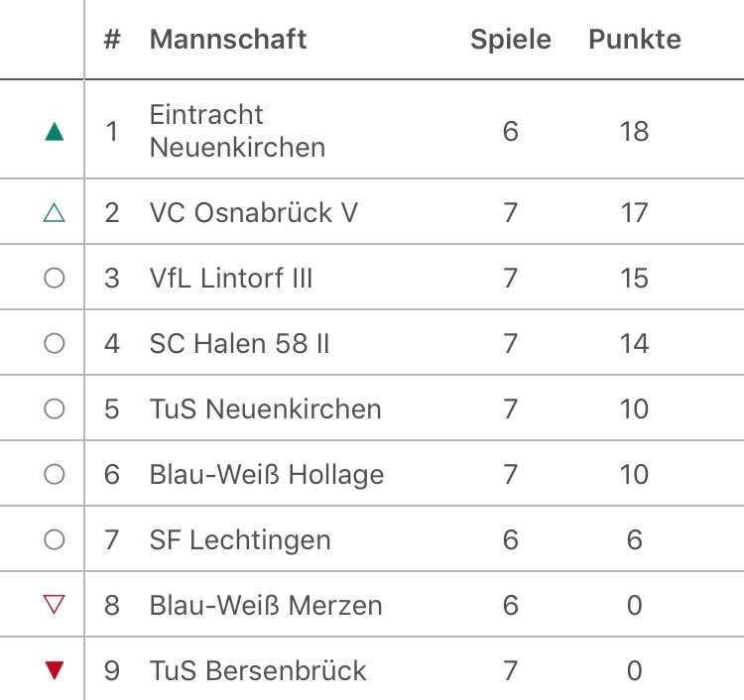This screenshot has height=700, width=744.
Task: Sort by the Punkte column header
Action: point(635,39)
